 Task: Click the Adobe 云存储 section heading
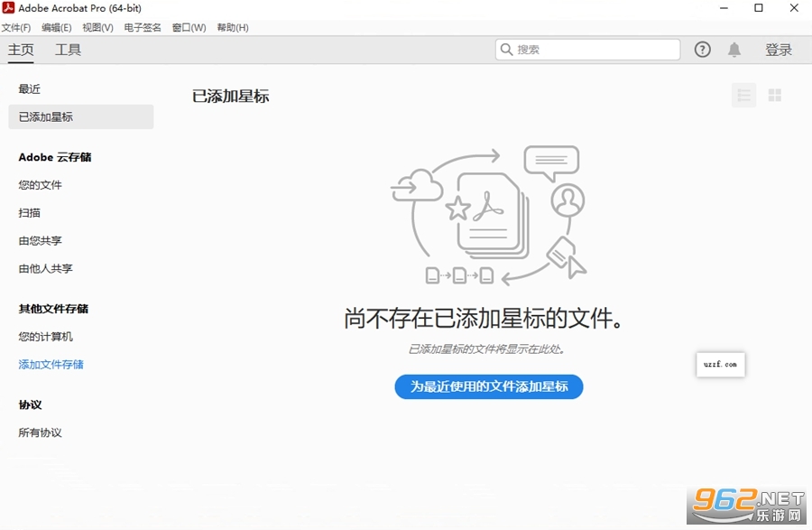click(55, 157)
